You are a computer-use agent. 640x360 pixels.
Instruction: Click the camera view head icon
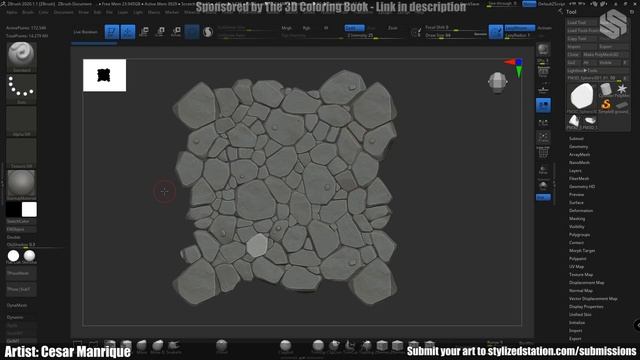click(498, 82)
